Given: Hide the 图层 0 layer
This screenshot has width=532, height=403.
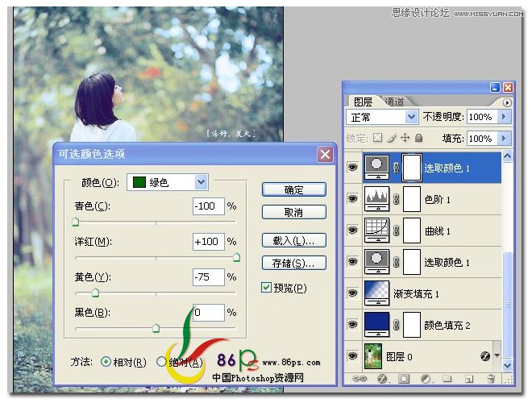Looking at the screenshot, I should (x=353, y=356).
